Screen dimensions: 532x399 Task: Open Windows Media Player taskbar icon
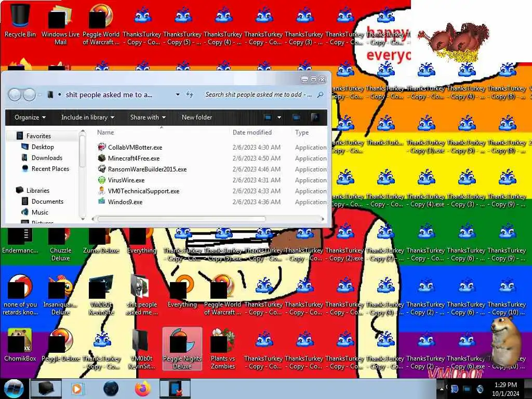pyautogui.click(x=77, y=389)
